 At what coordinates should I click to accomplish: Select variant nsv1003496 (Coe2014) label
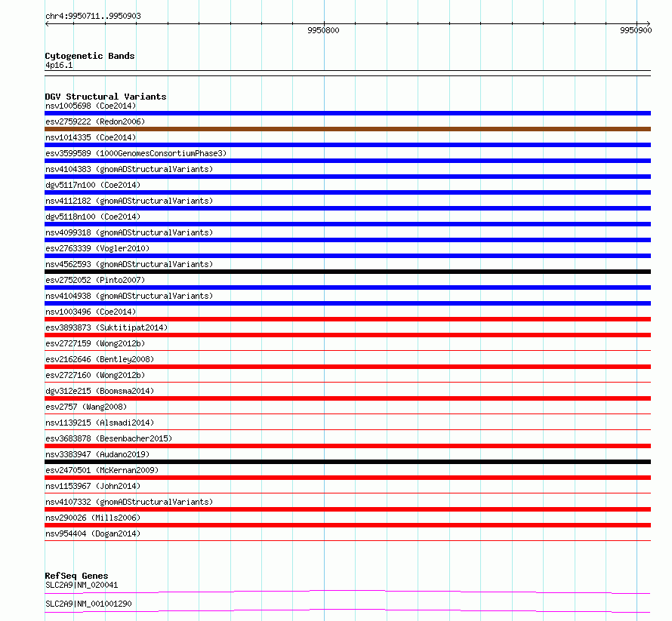pos(91,312)
